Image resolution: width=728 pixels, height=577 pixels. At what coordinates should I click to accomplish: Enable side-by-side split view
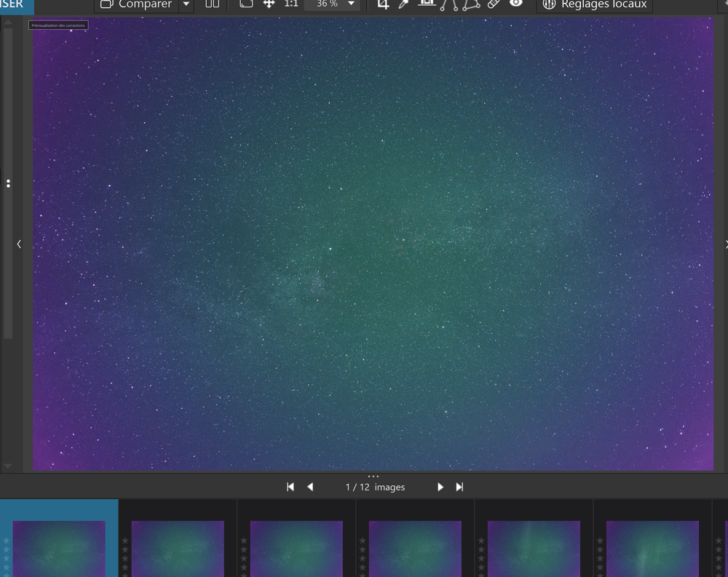pyautogui.click(x=212, y=4)
